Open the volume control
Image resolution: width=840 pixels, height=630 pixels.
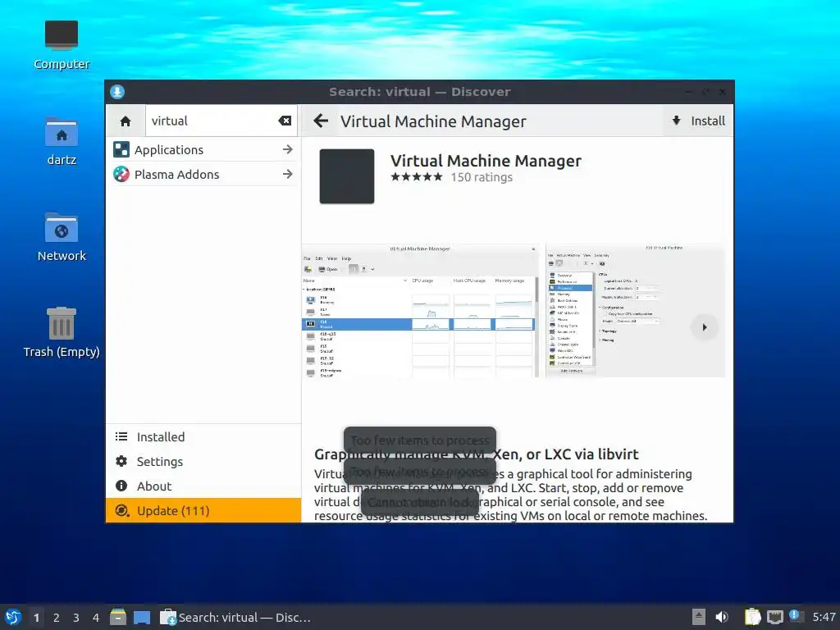point(722,617)
